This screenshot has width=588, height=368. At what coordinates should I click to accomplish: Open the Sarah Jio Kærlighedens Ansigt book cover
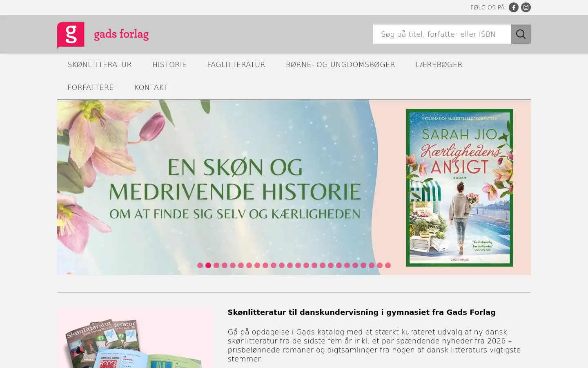click(x=459, y=188)
